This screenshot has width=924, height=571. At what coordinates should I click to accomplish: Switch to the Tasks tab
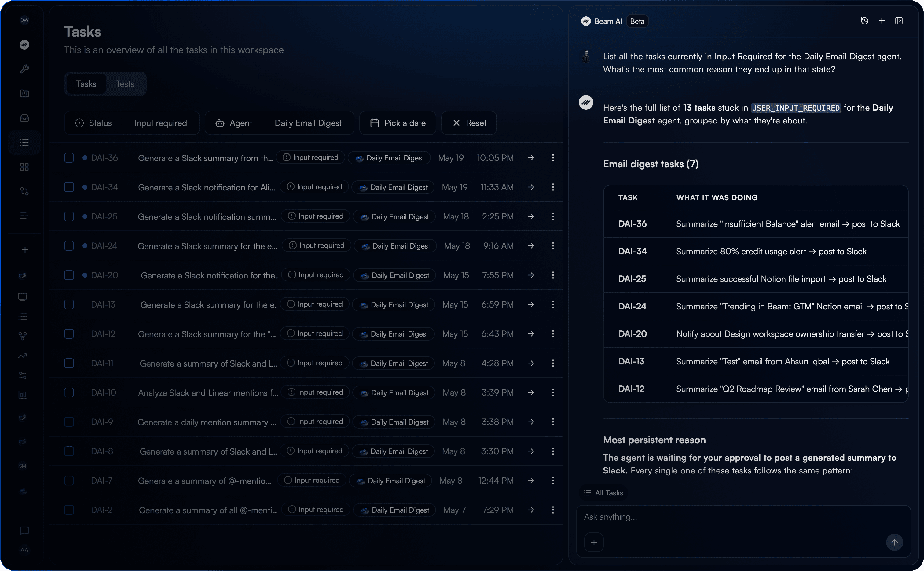[x=86, y=84]
